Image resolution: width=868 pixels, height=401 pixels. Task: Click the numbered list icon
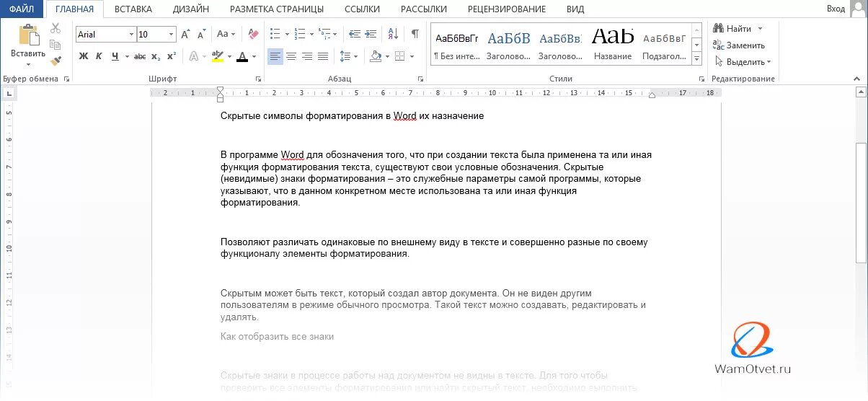click(299, 34)
